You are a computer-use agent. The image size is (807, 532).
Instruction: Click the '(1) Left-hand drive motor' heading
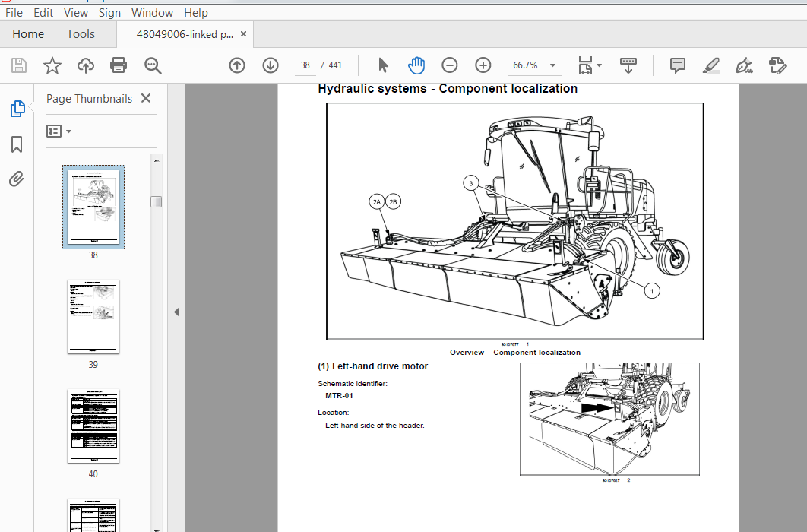[372, 366]
